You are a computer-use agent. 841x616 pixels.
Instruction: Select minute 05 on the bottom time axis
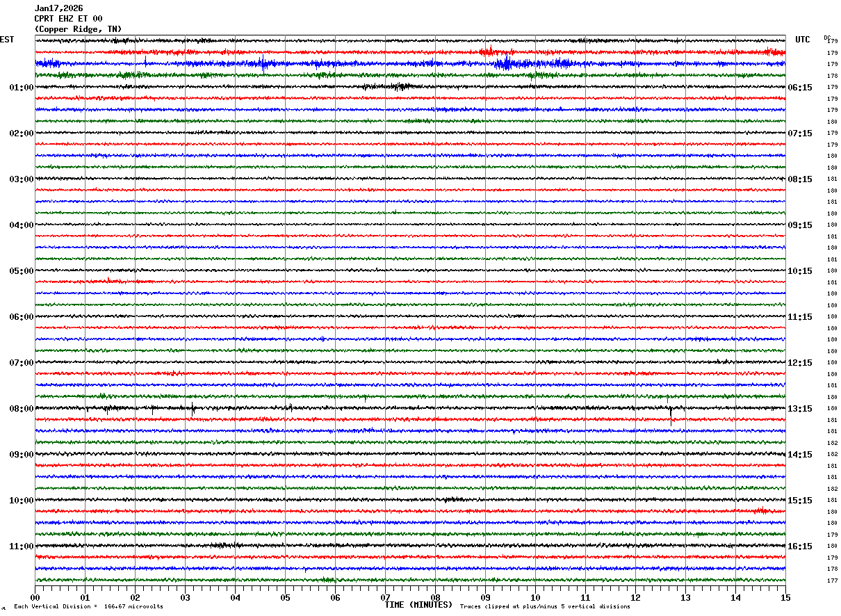coord(285,597)
